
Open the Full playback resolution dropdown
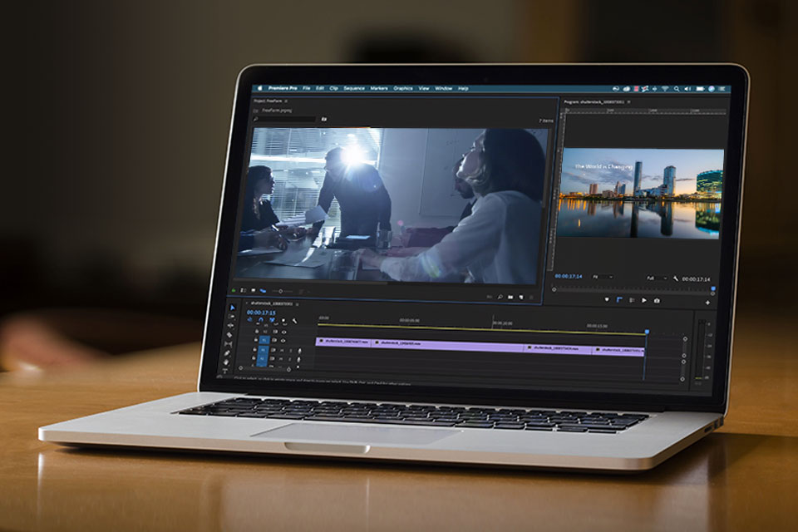[x=656, y=278]
